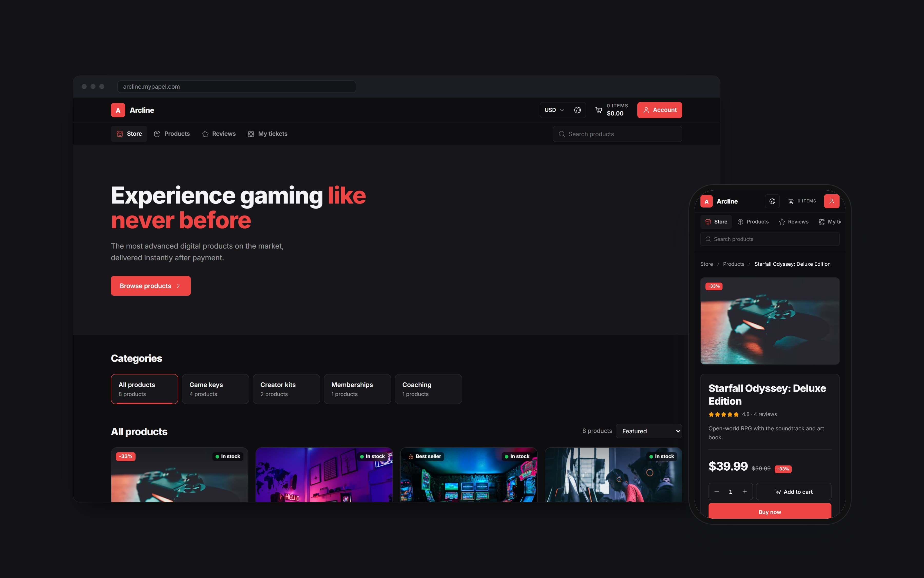This screenshot has width=924, height=578.
Task: Select the Coaching category card
Action: [x=428, y=389]
